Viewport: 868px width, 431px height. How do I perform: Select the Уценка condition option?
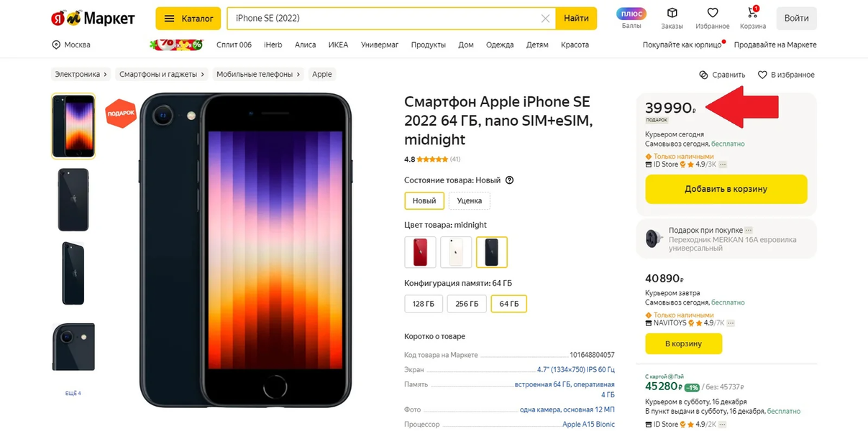[x=470, y=201]
